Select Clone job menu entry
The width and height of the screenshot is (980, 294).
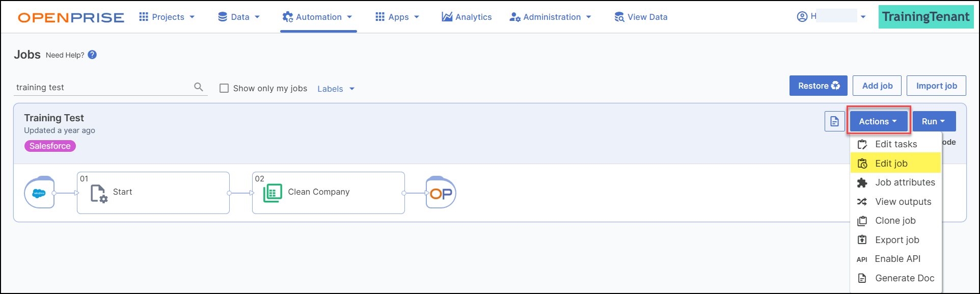pyautogui.click(x=895, y=221)
